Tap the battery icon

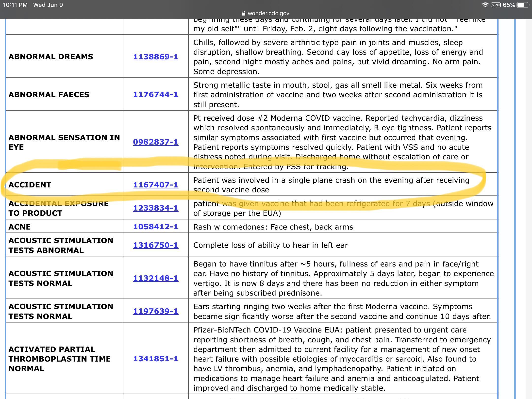(523, 5)
